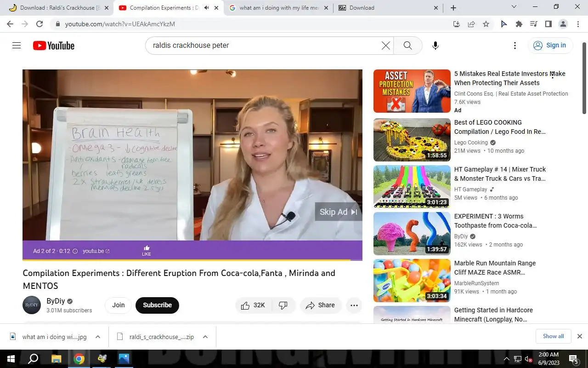This screenshot has width=588, height=368.
Task: Click the Sign in button
Action: [x=550, y=45]
